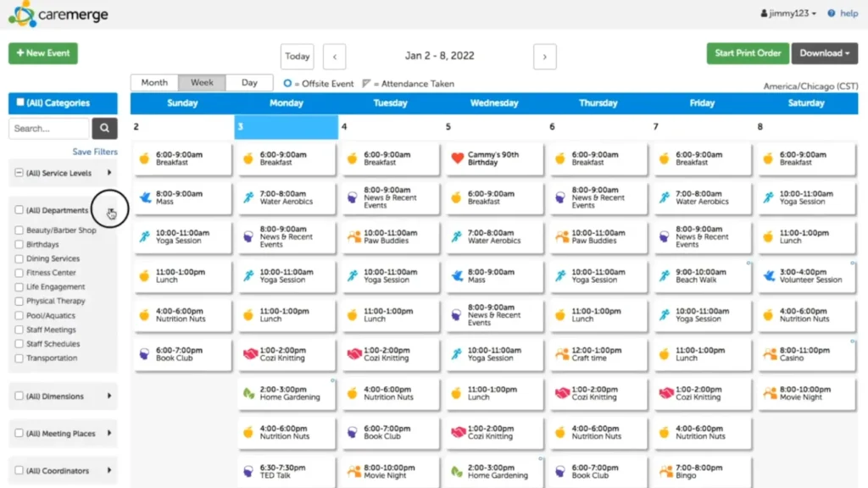Viewport: 868px width, 488px height.
Task: Click Sunday Breakfast orange fruit icon
Action: click(144, 158)
